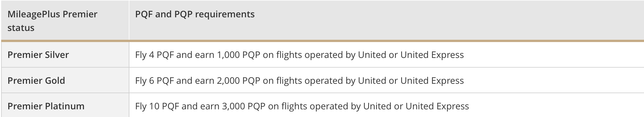Click "United Express" in the Platinum row
This screenshot has height=117, width=644.
pyautogui.click(x=437, y=106)
